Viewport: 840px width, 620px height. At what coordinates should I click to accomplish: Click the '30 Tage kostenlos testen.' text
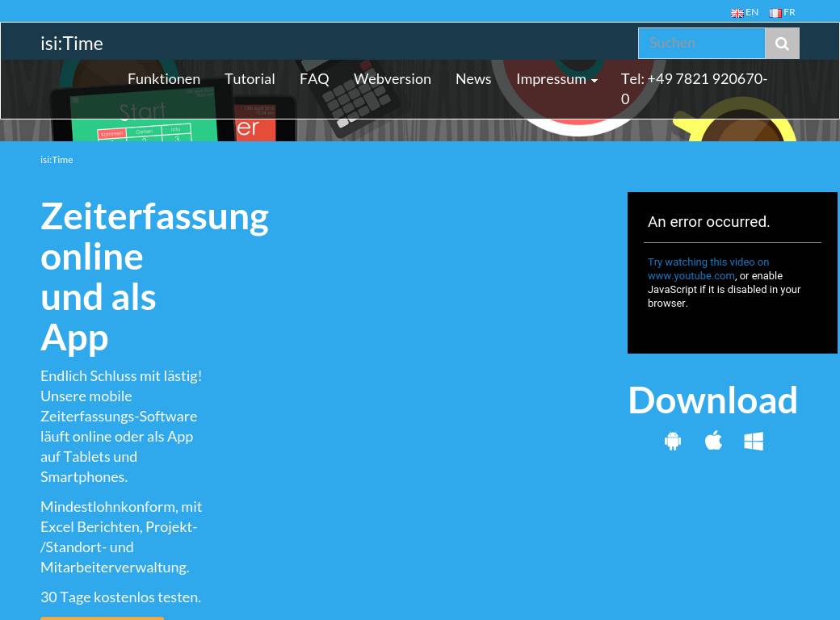click(x=120, y=597)
